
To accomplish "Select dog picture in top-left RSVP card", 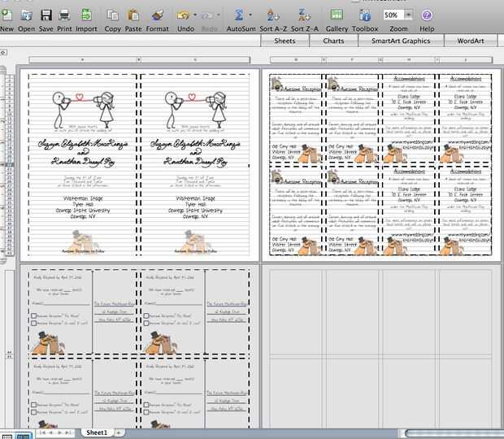I will coord(48,343).
